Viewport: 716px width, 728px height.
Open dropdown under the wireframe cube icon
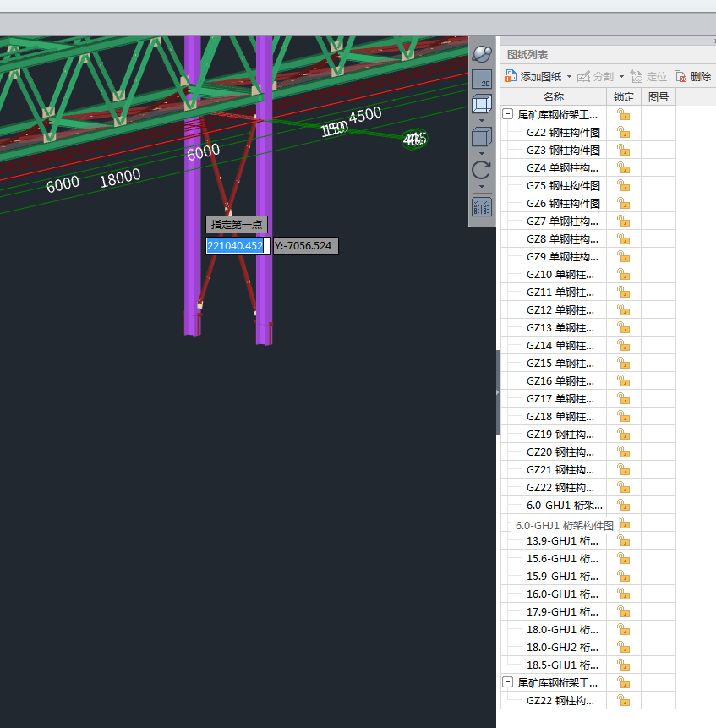coord(482,120)
